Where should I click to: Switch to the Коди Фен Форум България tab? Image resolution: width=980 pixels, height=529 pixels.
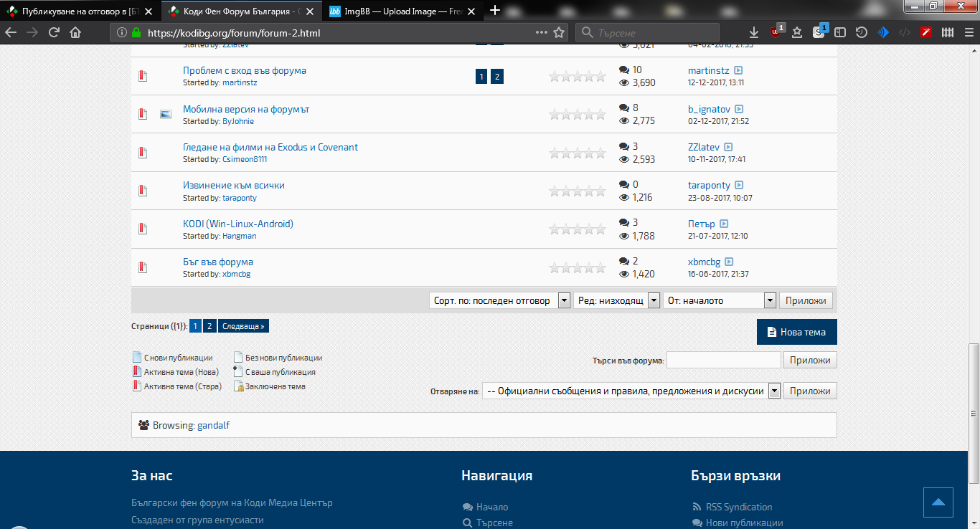coord(242,11)
